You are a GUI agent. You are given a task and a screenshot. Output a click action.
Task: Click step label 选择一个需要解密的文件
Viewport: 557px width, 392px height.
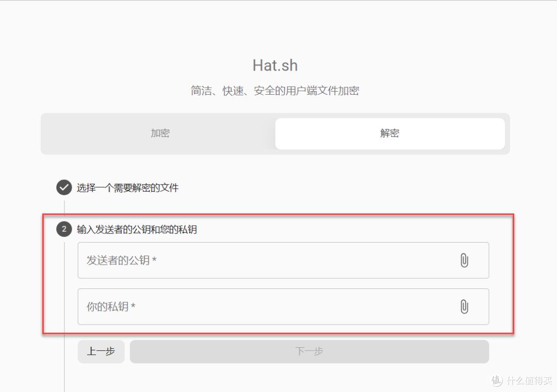point(127,188)
